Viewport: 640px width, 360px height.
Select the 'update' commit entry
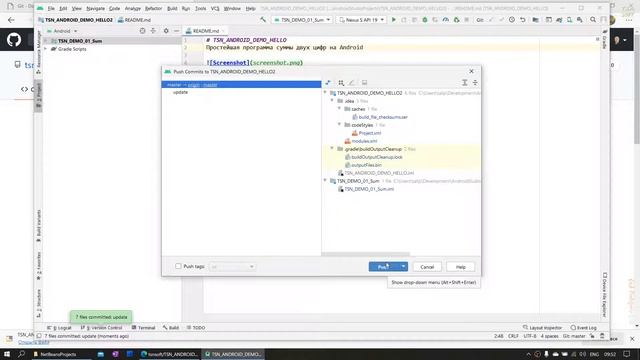pyautogui.click(x=180, y=92)
